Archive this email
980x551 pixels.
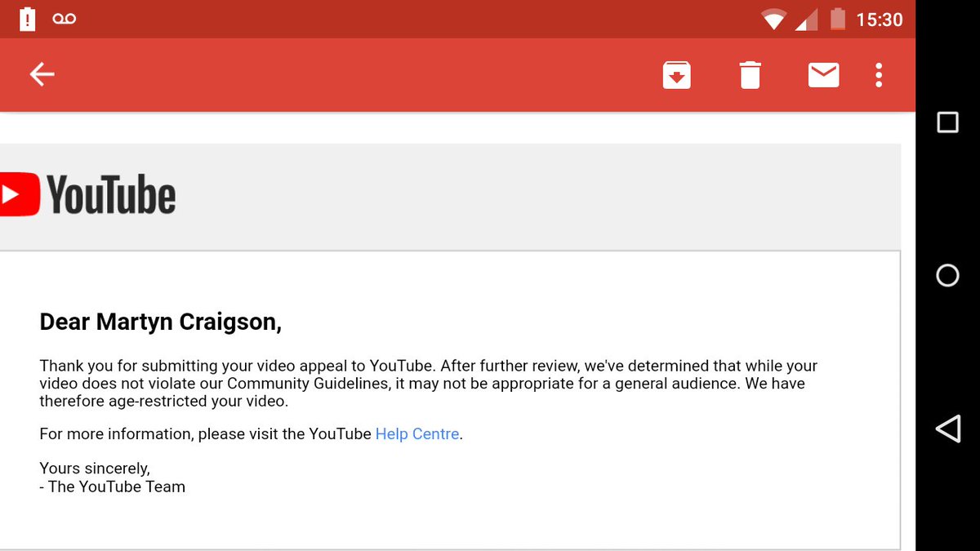pyautogui.click(x=676, y=75)
